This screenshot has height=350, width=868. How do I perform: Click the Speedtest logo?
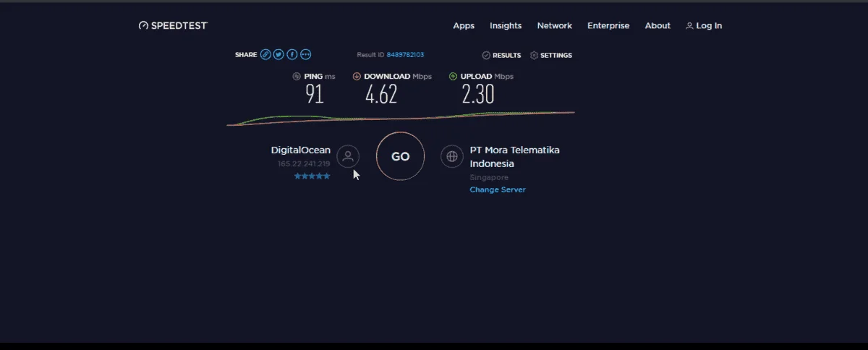click(173, 25)
